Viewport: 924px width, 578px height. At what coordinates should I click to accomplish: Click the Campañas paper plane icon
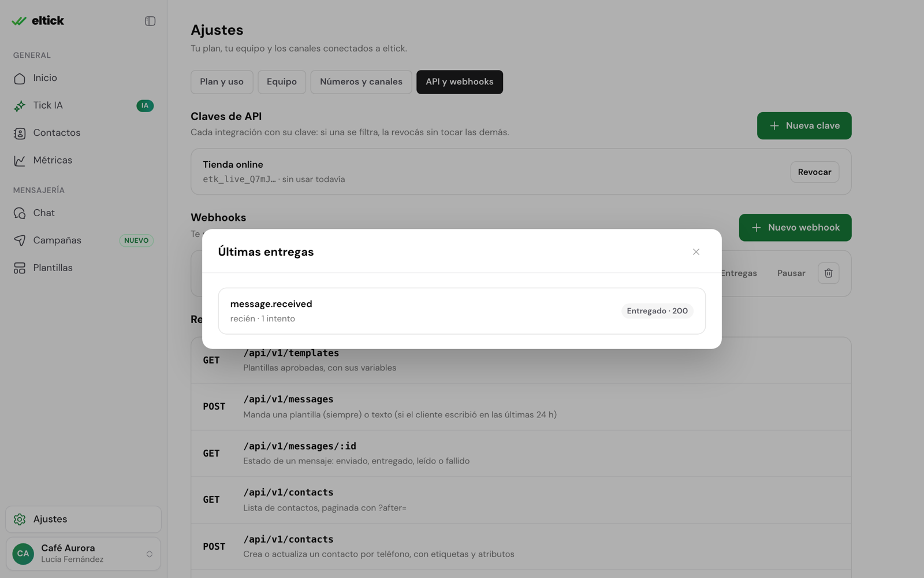coord(20,240)
